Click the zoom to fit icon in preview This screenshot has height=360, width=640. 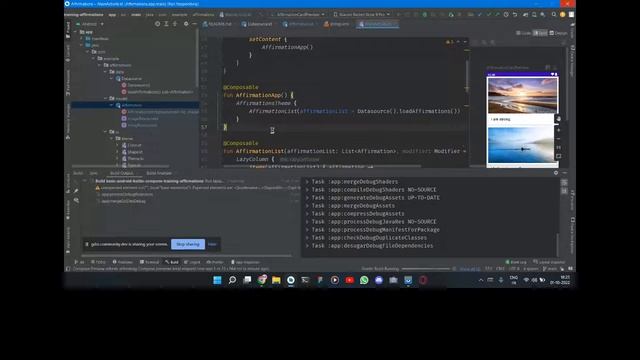coord(558,156)
